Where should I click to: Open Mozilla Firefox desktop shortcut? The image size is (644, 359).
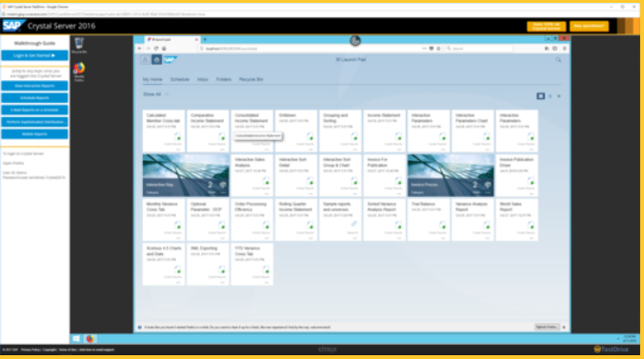[x=79, y=71]
